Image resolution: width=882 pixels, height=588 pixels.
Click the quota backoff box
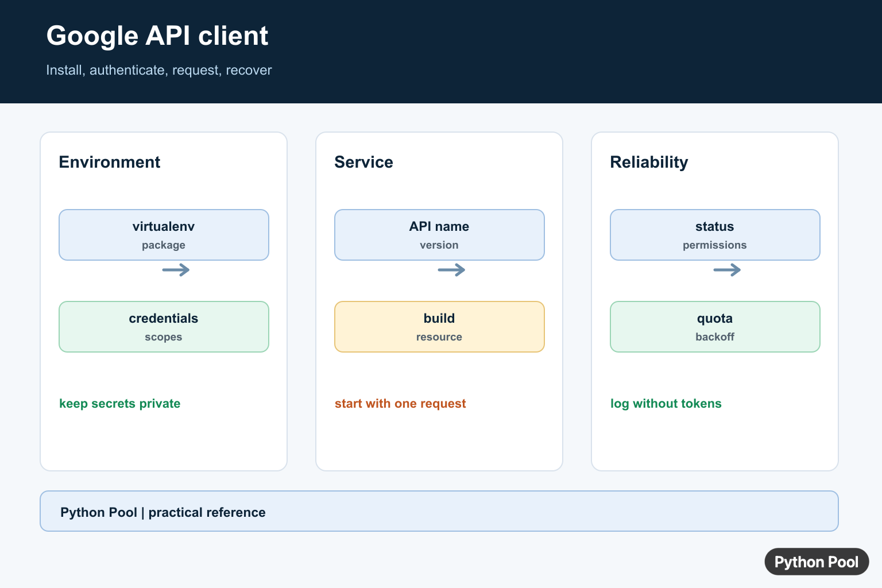click(x=715, y=327)
